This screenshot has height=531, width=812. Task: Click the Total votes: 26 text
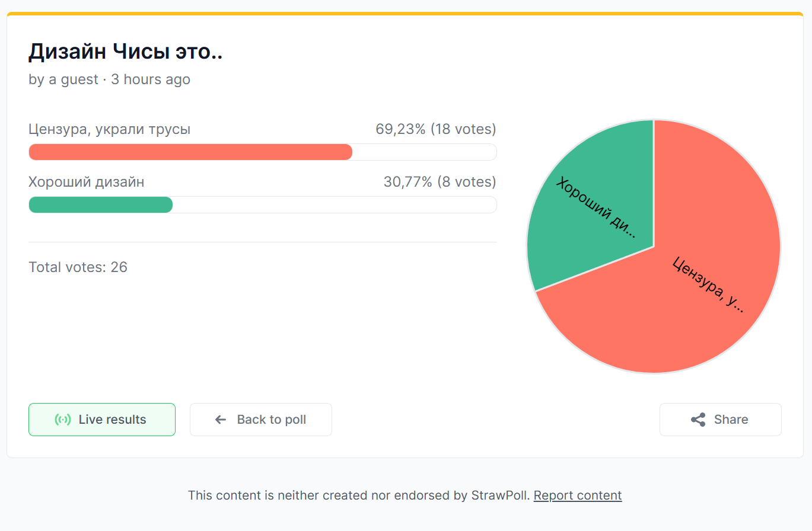[78, 267]
